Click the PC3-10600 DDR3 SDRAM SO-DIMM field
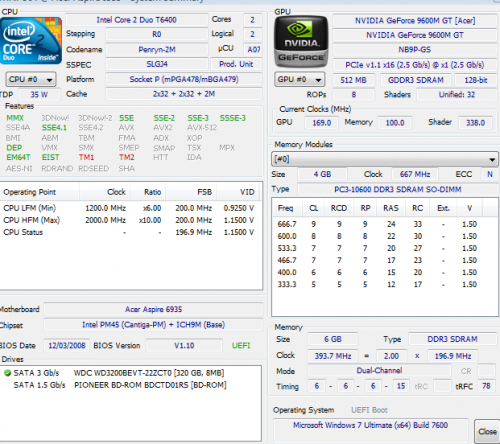Viewport: 500px width, 444px height. pyautogui.click(x=398, y=189)
